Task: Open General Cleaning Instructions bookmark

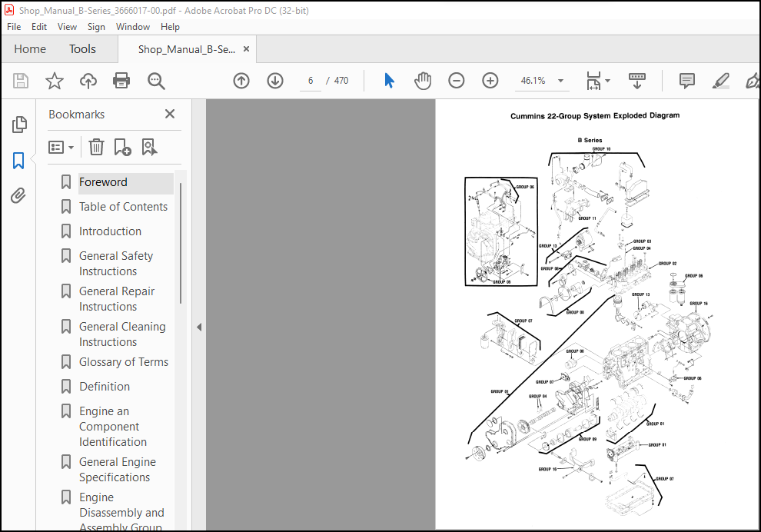Action: [122, 334]
